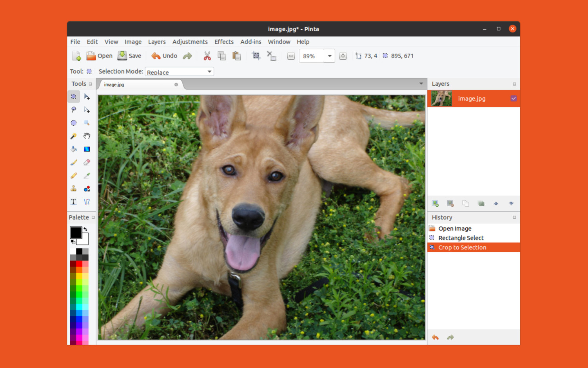Click the Cut scissors icon

click(x=207, y=56)
